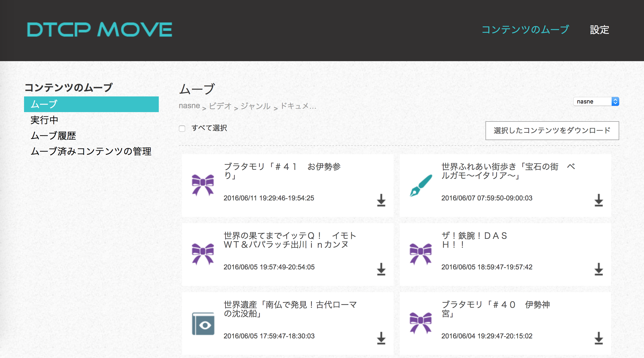
Task: Click ribbon icon beside ザ!鉄腕!DASH!!
Action: pyautogui.click(x=421, y=254)
